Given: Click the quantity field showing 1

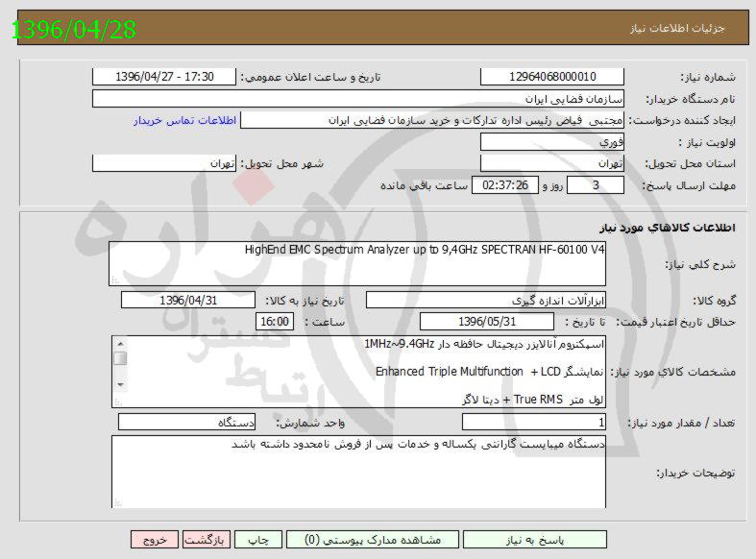Looking at the screenshot, I should [534, 423].
